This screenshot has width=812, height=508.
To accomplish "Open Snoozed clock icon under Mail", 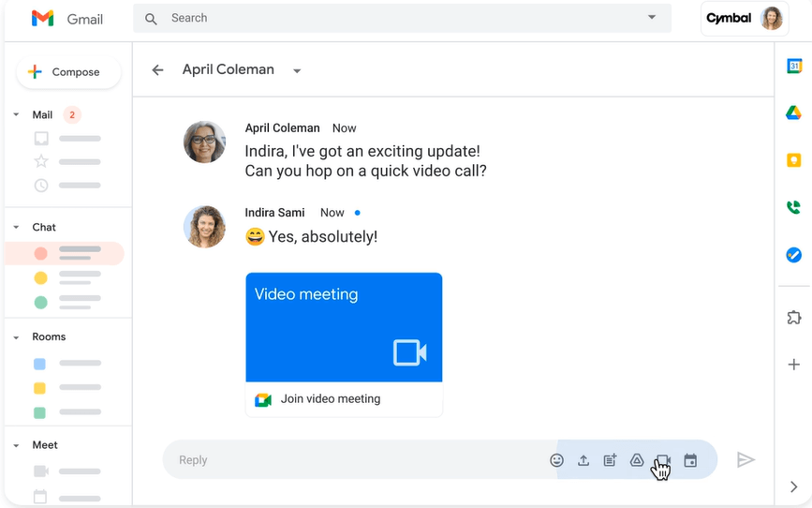I will coord(41,185).
